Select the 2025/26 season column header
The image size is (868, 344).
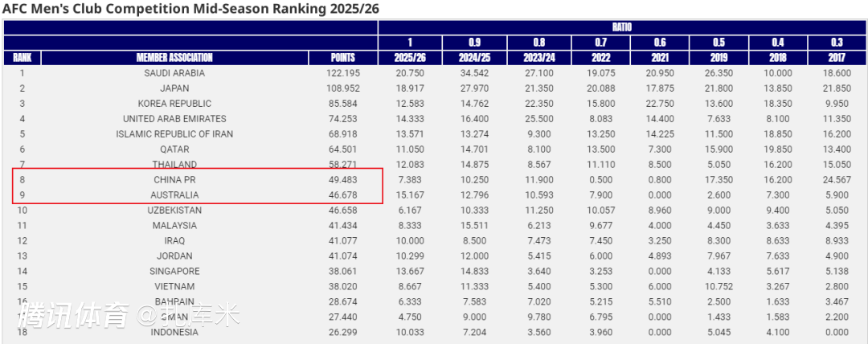coord(409,57)
